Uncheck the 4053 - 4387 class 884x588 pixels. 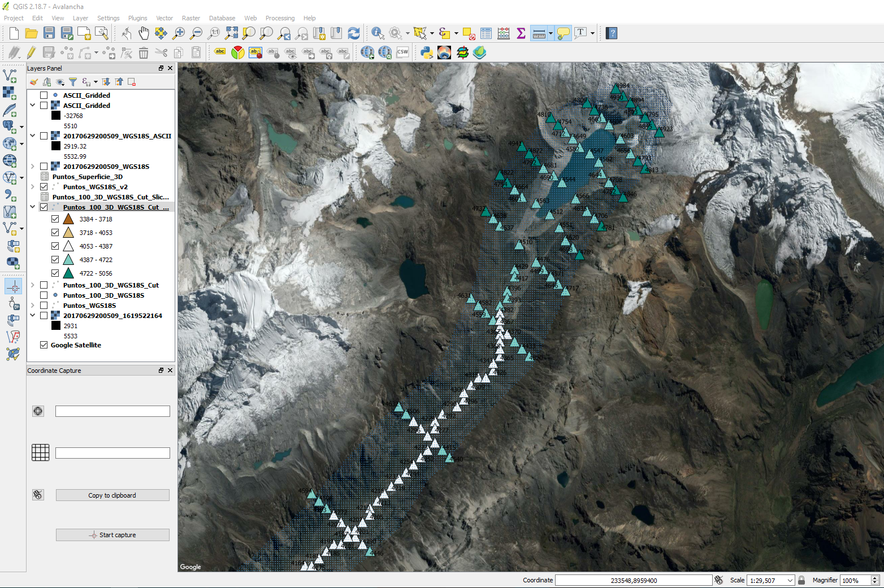click(x=55, y=246)
